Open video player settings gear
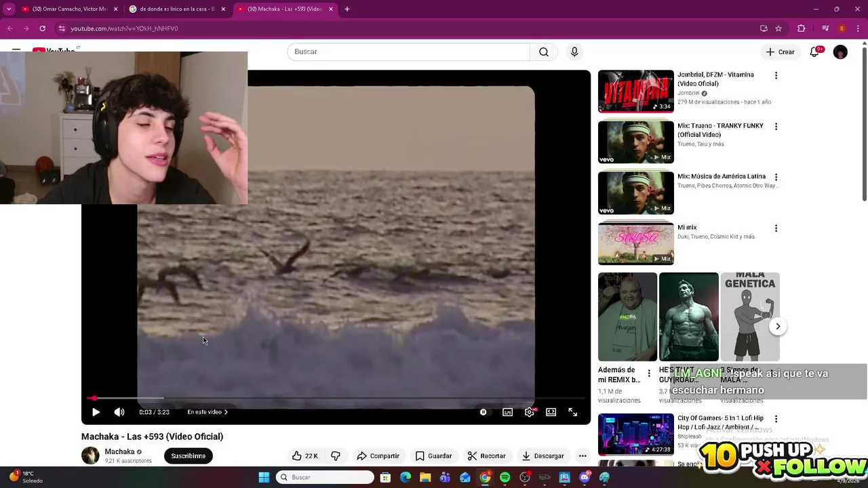868x488 pixels. click(530, 411)
